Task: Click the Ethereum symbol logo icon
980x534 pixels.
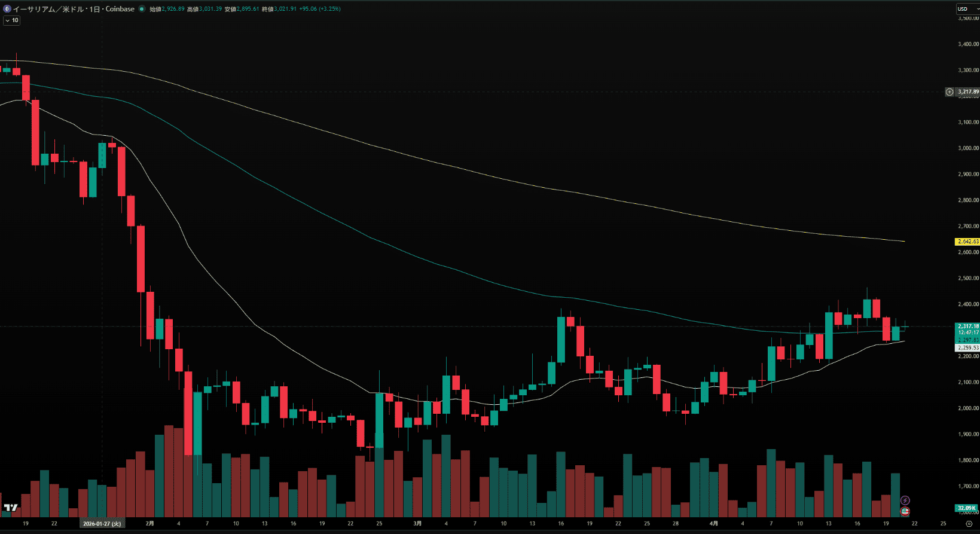Action: tap(7, 9)
